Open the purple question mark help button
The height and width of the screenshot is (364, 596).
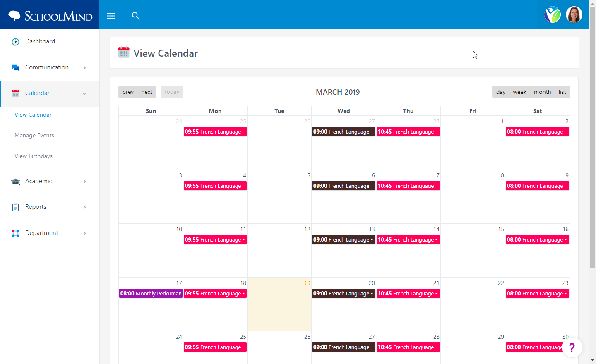[572, 347]
